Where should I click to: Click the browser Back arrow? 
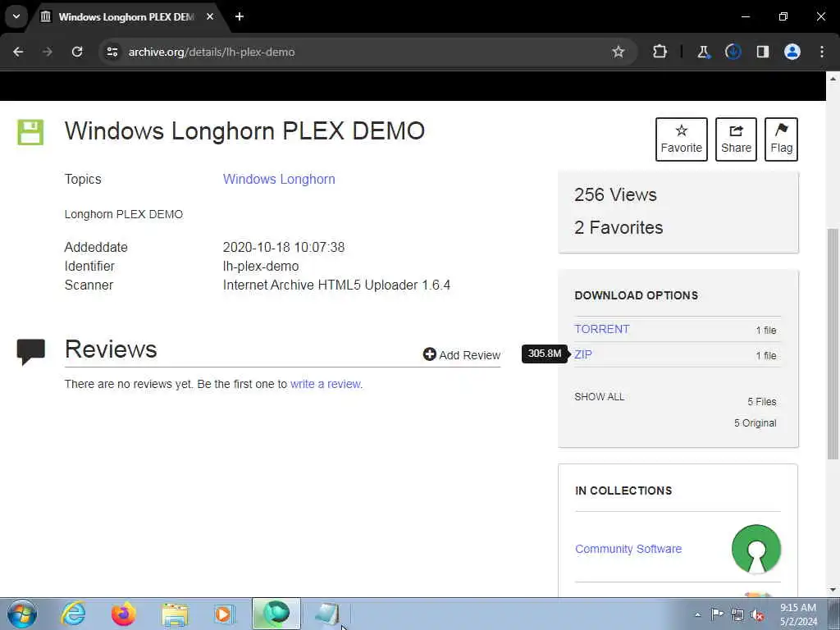pos(18,52)
